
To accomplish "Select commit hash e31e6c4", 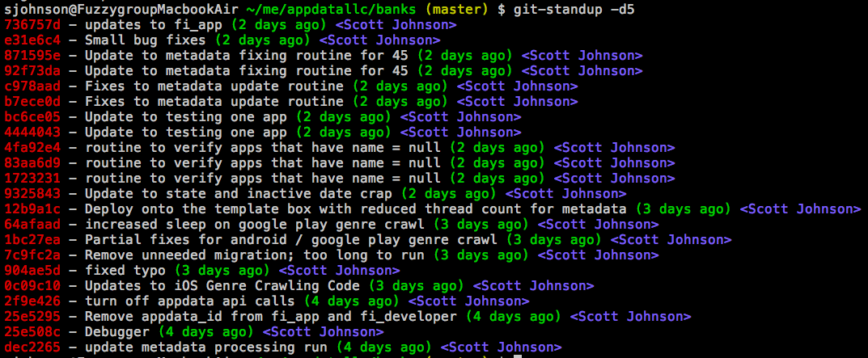I will tap(32, 40).
